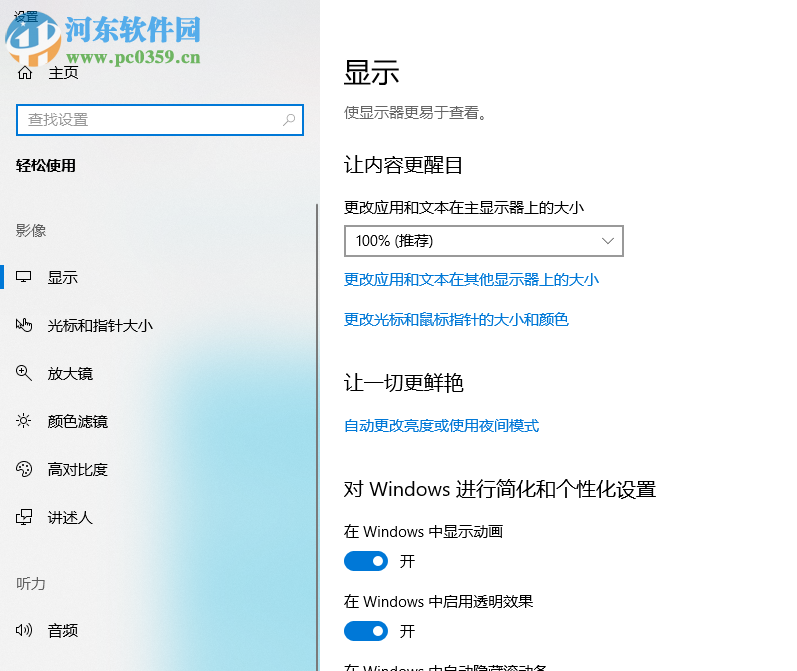This screenshot has width=797, height=671.
Task: Open 光标和指针大小 settings page
Action: pos(100,325)
